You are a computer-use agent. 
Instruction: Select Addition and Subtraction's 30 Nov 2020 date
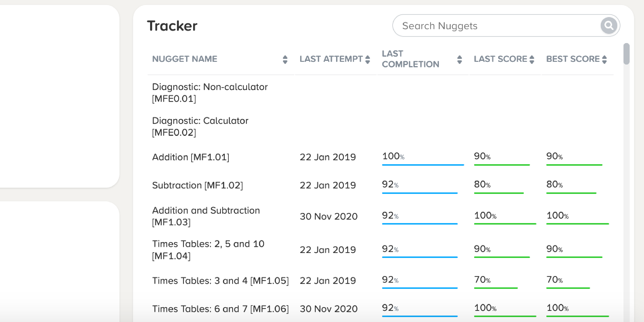329,216
